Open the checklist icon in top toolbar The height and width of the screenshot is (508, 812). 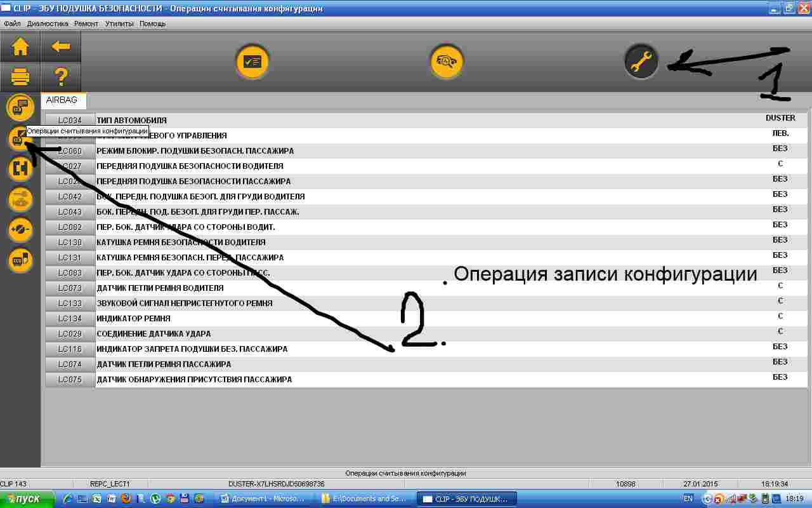coord(252,62)
